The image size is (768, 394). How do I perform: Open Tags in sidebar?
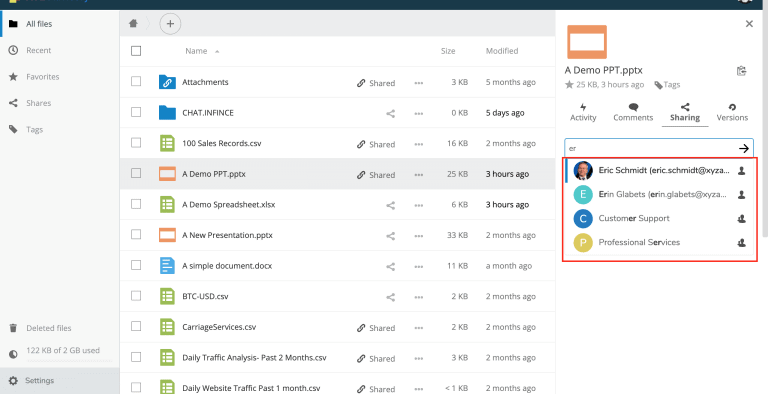[60, 129]
